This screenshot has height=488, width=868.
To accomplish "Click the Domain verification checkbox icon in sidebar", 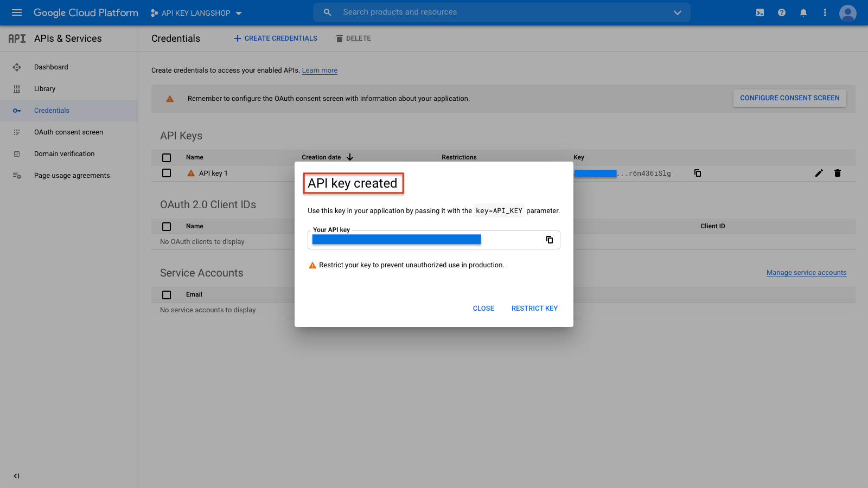I will [x=17, y=154].
